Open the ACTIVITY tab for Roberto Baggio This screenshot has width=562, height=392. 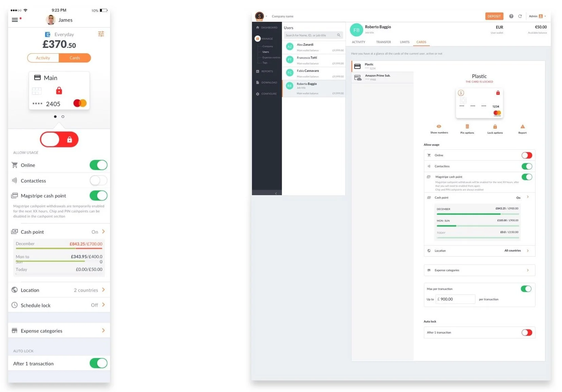click(x=359, y=42)
